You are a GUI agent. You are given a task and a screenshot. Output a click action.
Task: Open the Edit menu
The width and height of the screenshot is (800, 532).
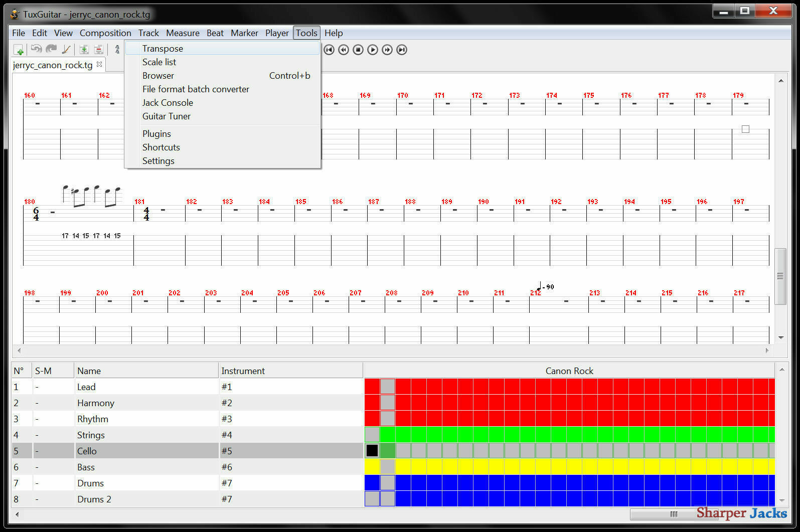pos(40,33)
